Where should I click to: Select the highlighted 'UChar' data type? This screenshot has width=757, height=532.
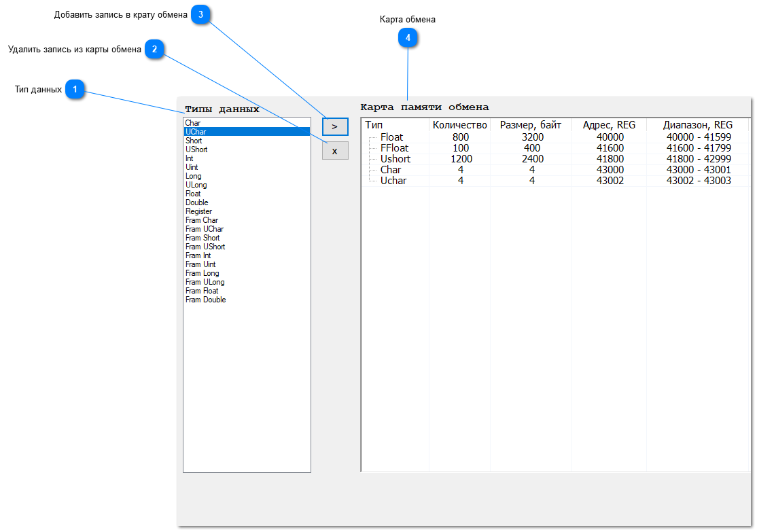[247, 132]
